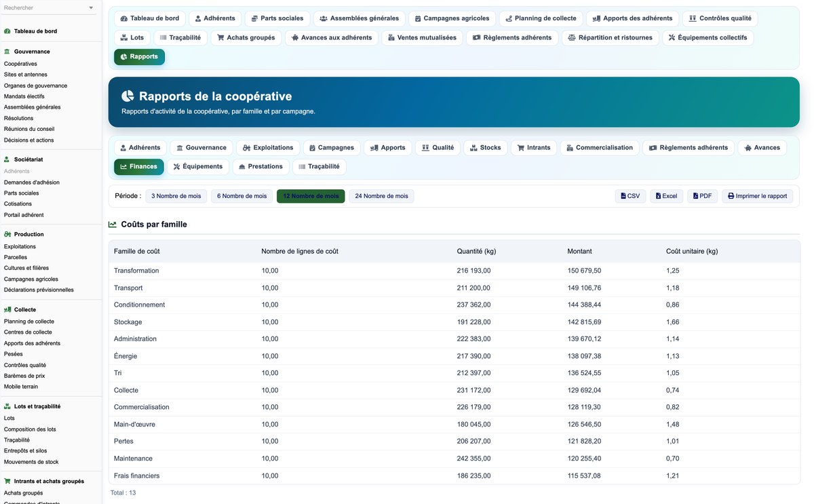
Task: Open Organes de gouvernance link
Action: (x=35, y=85)
